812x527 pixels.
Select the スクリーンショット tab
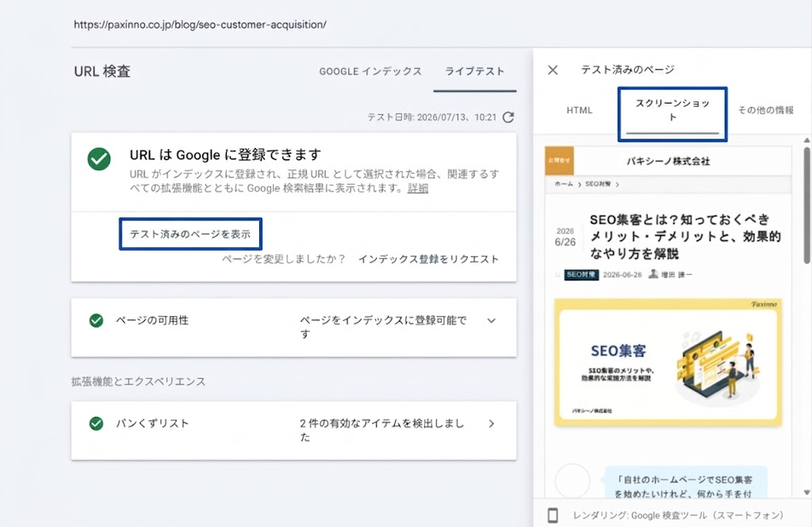(x=672, y=110)
